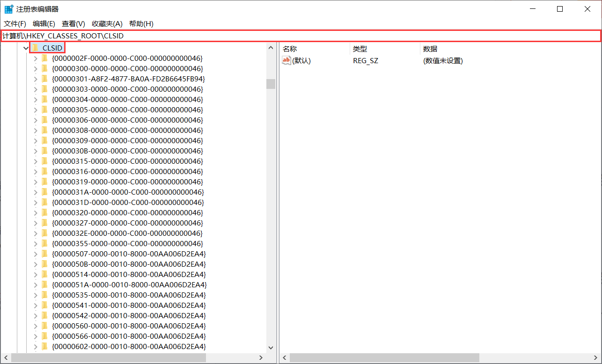The height and width of the screenshot is (364, 602).
Task: Select key text {0000031D-0000-0000-C000-000000000046}
Action: [x=128, y=202]
